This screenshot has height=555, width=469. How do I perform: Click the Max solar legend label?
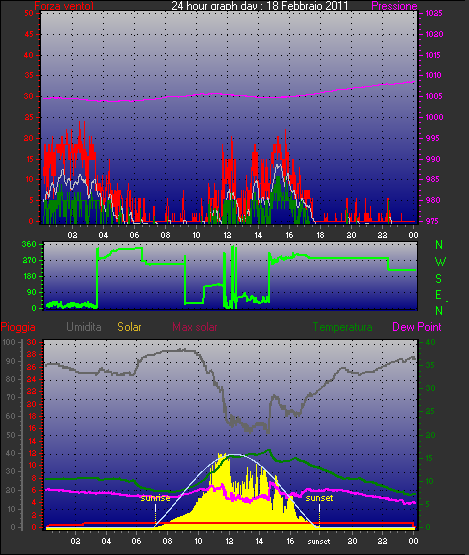(195, 327)
